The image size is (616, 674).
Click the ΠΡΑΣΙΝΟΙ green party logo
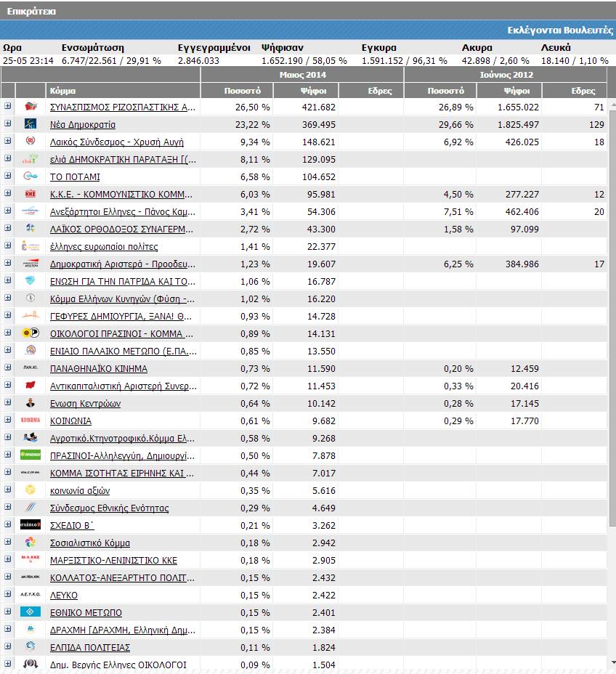30,455
